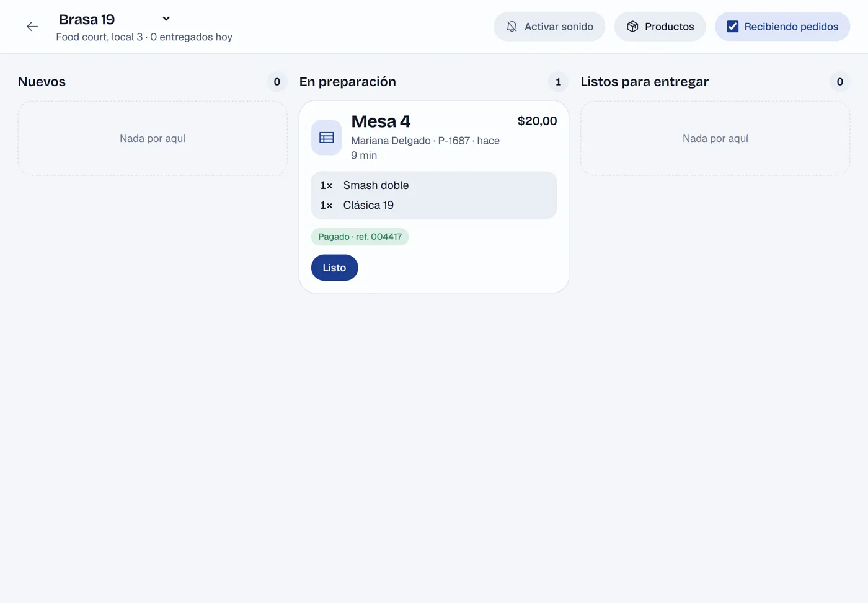The width and height of the screenshot is (868, 603).
Task: Click the Brasa 19 store name
Action: point(87,19)
